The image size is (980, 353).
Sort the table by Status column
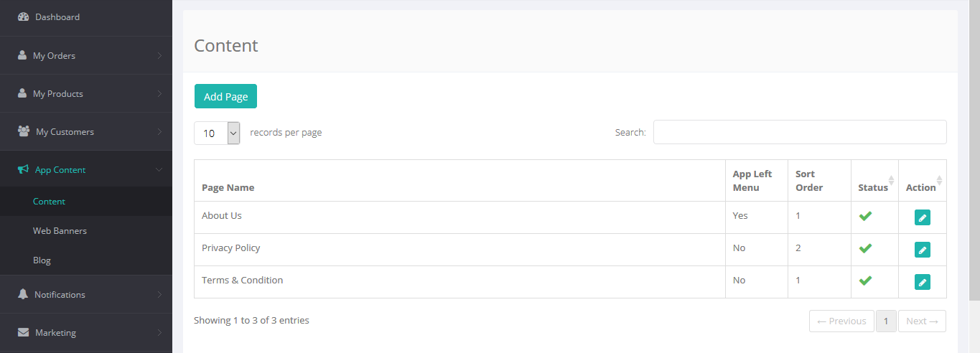874,187
